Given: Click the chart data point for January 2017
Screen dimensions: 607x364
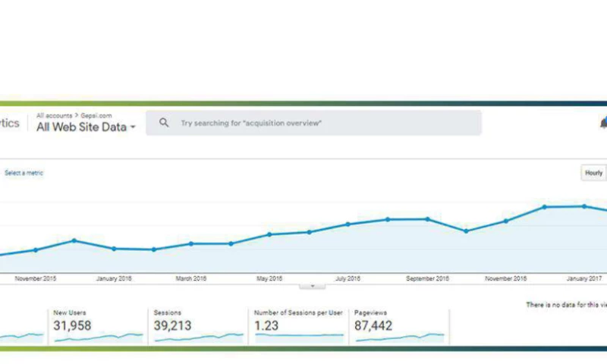Looking at the screenshot, I should (584, 206).
